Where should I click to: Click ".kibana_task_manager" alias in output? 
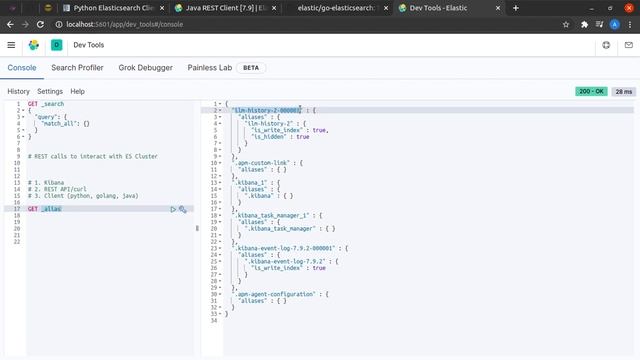tap(280, 229)
